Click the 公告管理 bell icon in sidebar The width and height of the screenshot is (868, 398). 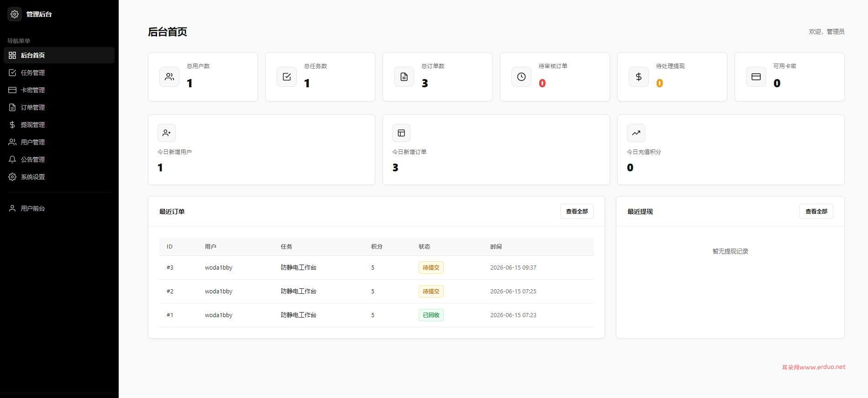[x=12, y=159]
